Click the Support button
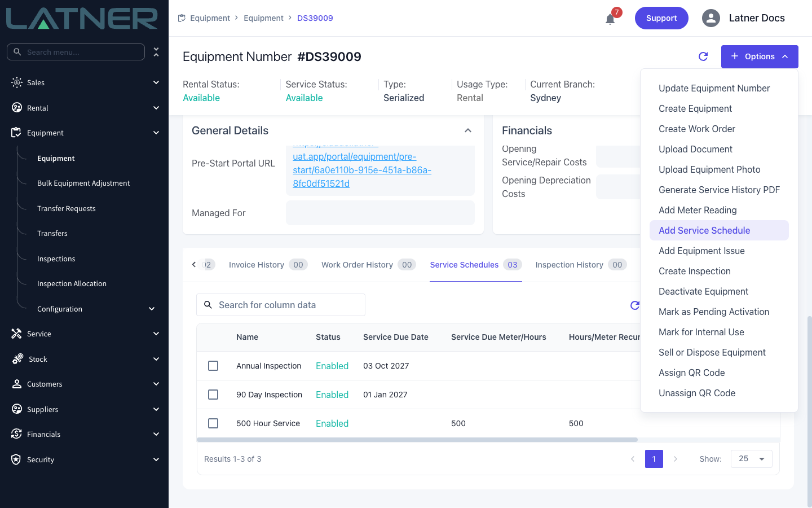The width and height of the screenshot is (812, 508). (661, 18)
